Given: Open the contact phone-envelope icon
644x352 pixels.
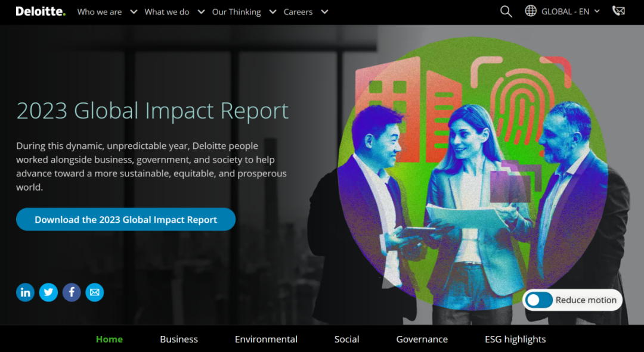Looking at the screenshot, I should pyautogui.click(x=618, y=11).
